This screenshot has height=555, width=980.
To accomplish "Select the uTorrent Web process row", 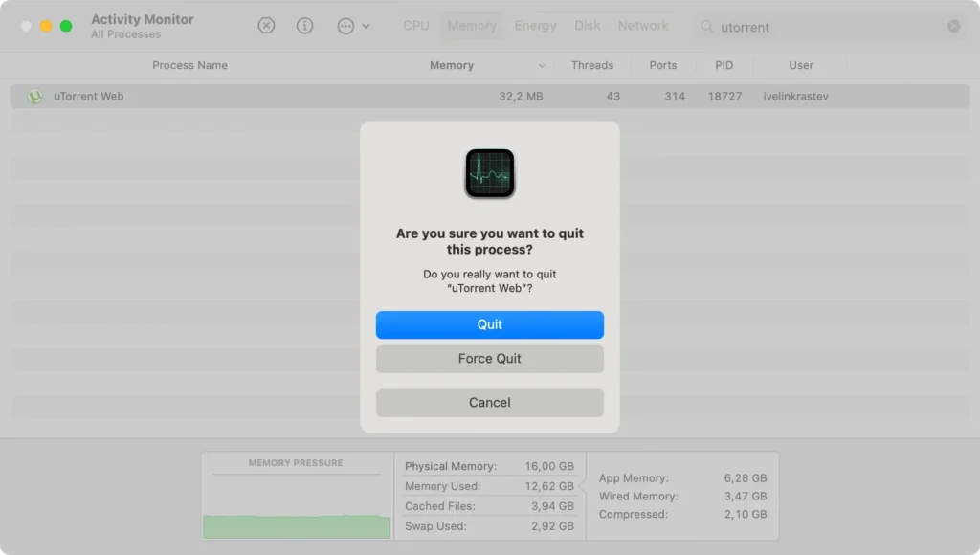I will 490,97.
